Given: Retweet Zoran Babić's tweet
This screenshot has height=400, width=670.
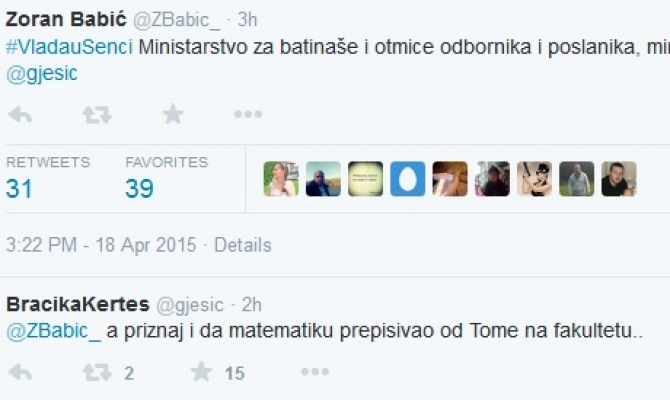Looking at the screenshot, I should [97, 115].
